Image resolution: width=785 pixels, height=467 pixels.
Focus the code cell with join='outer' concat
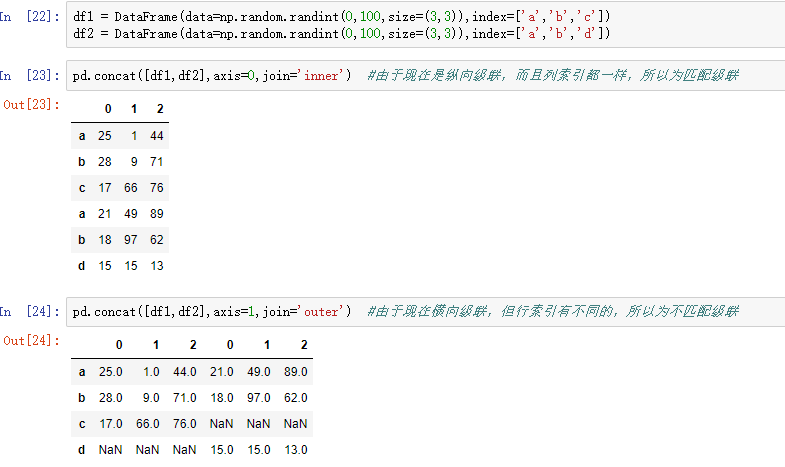[426, 312]
